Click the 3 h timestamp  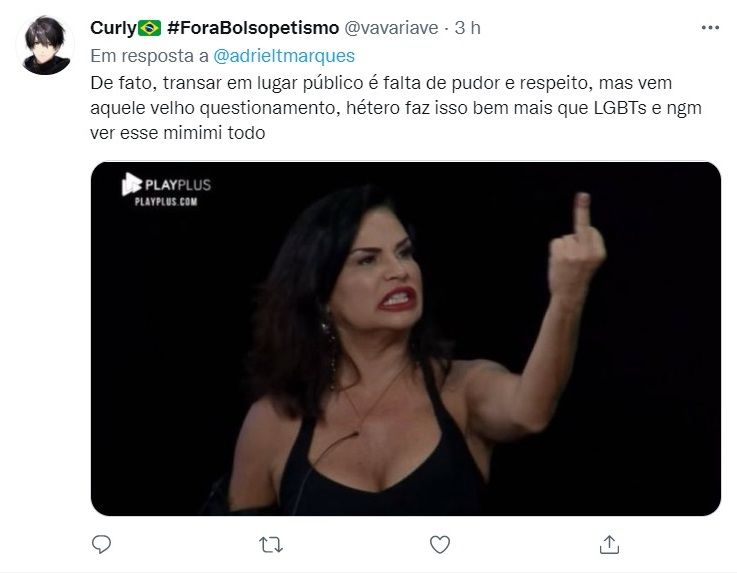[467, 28]
